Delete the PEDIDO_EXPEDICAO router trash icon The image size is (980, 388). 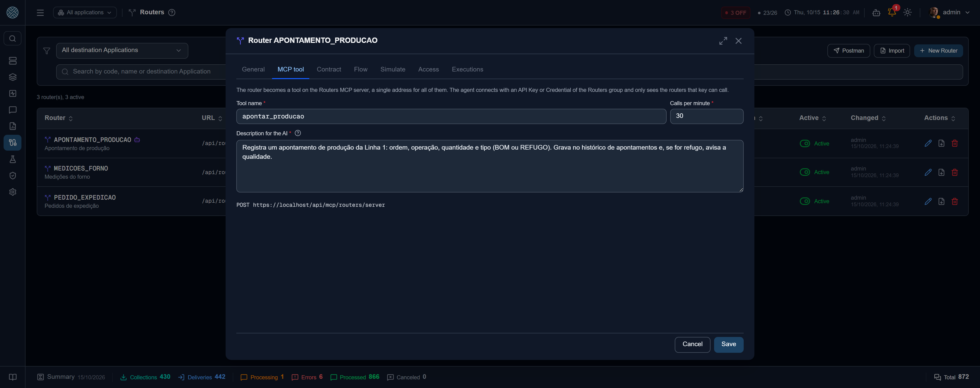955,202
